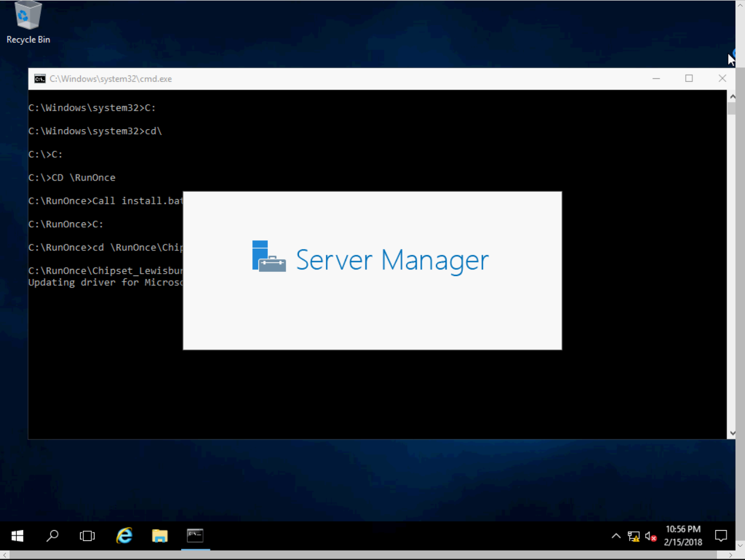
Task: Click cmd.exe window title bar icon
Action: tap(39, 79)
